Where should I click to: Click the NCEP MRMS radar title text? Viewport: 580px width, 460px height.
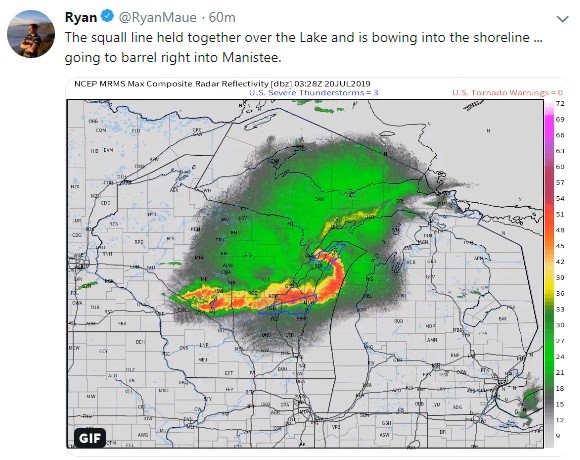[222, 84]
